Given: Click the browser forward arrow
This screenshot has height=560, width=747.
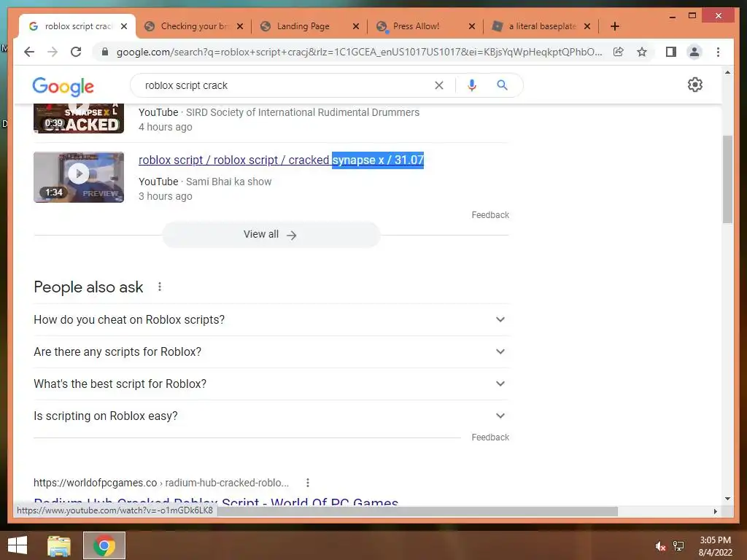Looking at the screenshot, I should click(53, 52).
